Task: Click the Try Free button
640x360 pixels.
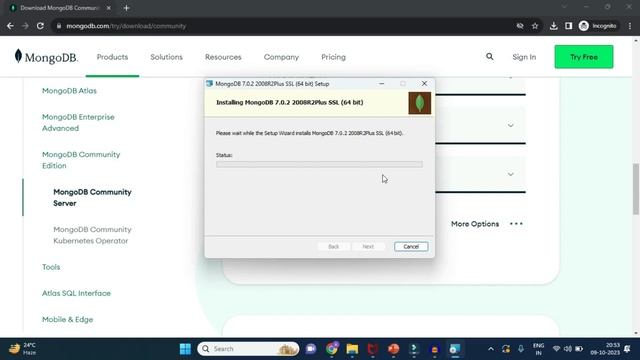Action: [x=584, y=57]
